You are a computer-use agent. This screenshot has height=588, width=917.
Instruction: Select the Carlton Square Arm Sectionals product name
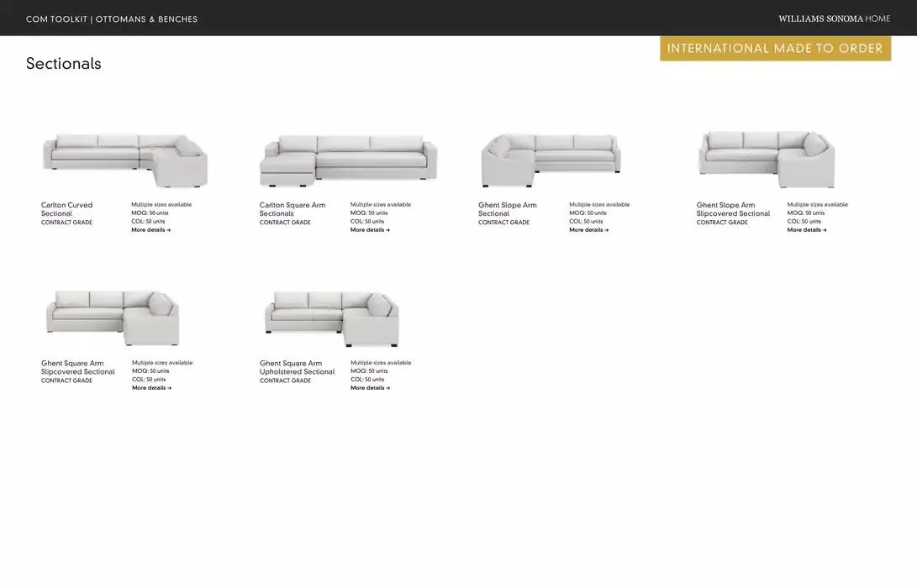(x=292, y=209)
